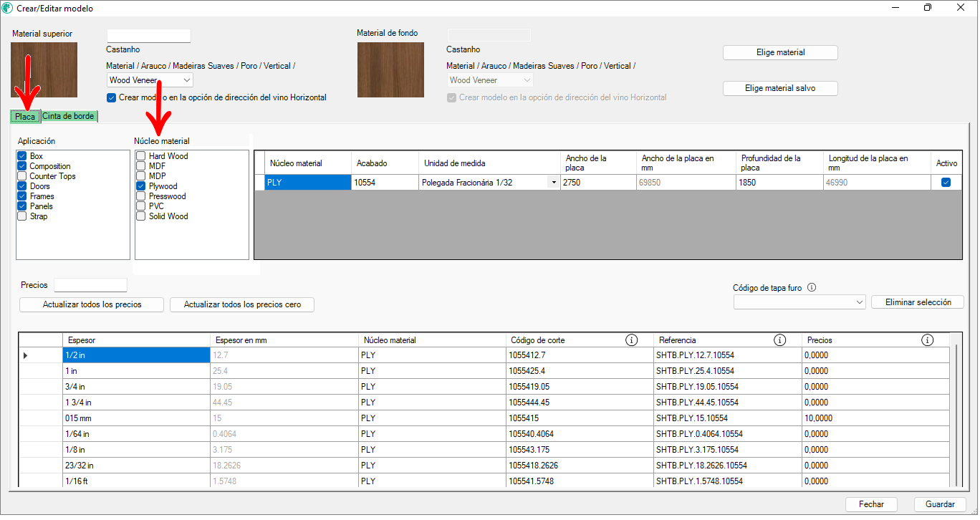980x520 pixels.
Task: Enable the Counter Tops application checkbox
Action: [21, 176]
